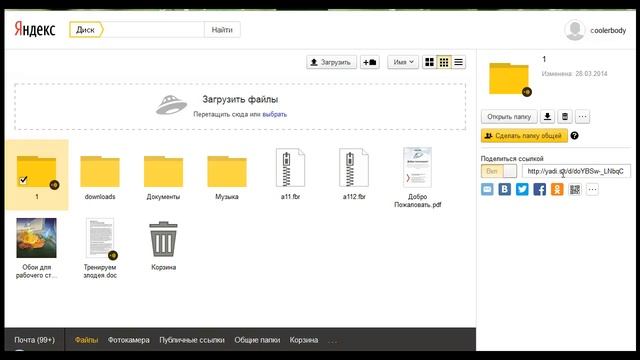
Task: Open the coolerbody account name
Action: [x=608, y=31]
